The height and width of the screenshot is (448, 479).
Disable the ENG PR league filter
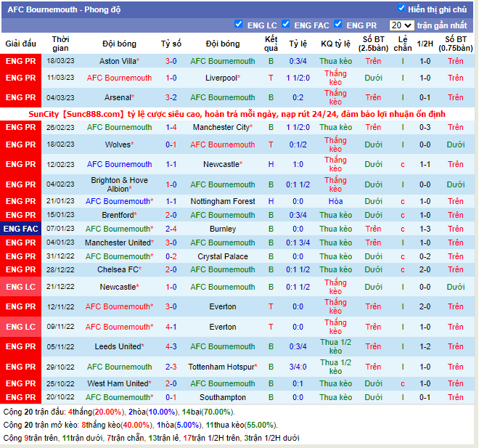click(337, 25)
